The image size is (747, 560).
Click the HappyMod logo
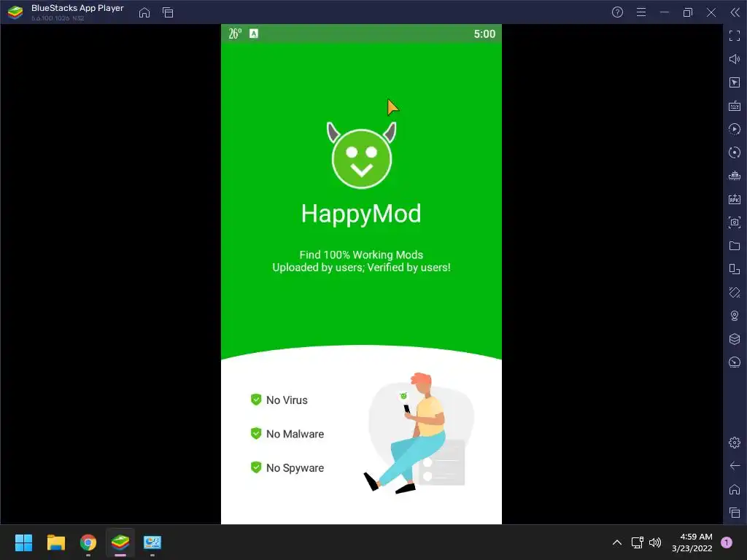(362, 155)
